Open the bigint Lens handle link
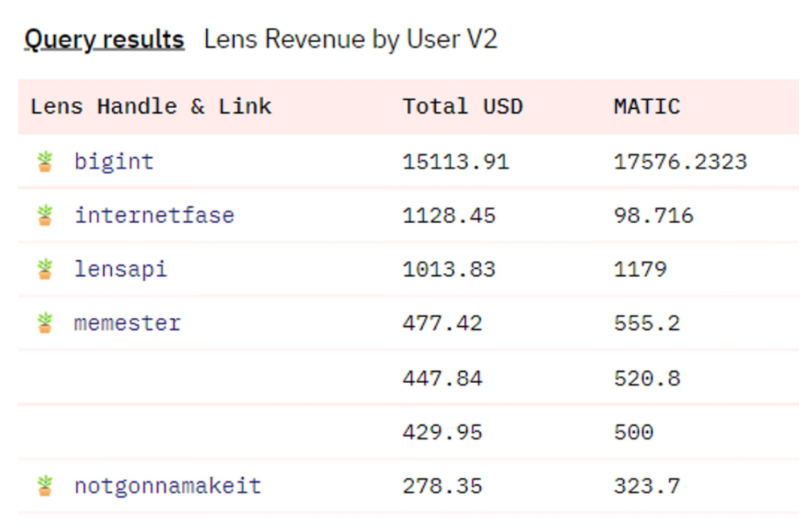This screenshot has width=810, height=532. point(114,162)
